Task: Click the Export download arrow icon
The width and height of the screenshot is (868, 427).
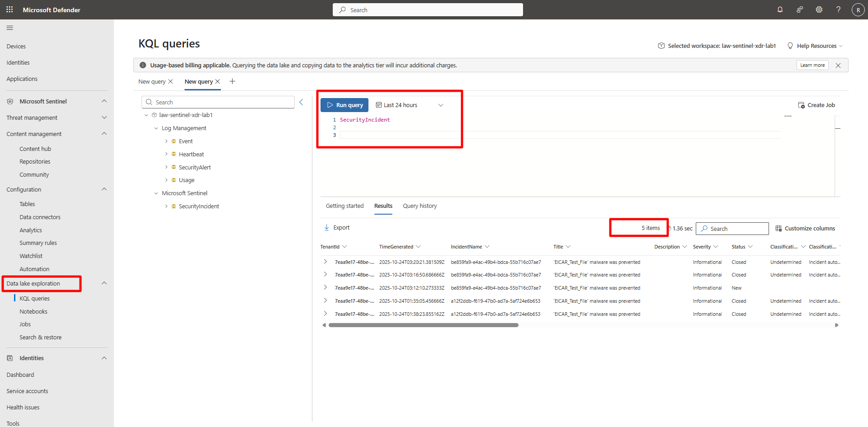Action: pyautogui.click(x=326, y=228)
